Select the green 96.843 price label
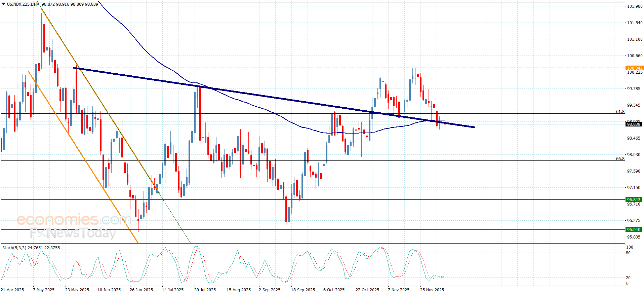 [634, 200]
